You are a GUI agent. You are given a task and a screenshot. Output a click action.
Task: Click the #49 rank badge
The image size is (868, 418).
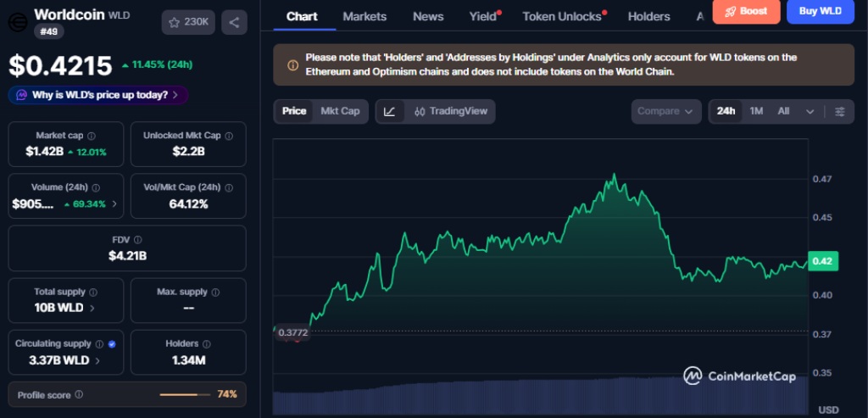[49, 31]
